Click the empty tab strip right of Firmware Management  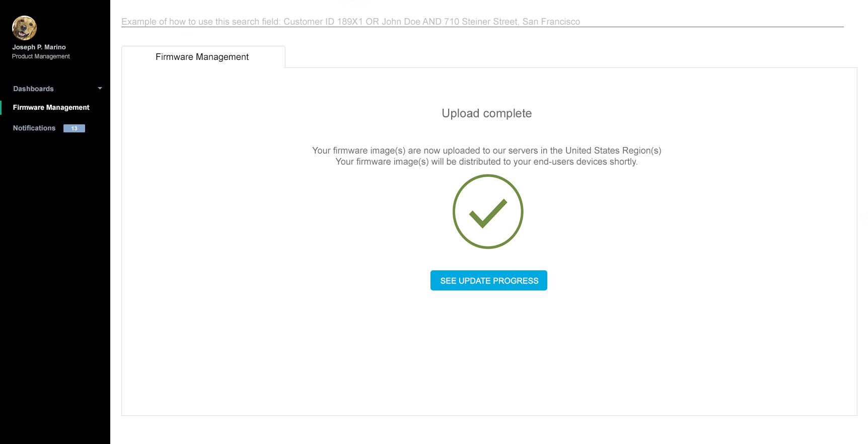(569, 57)
